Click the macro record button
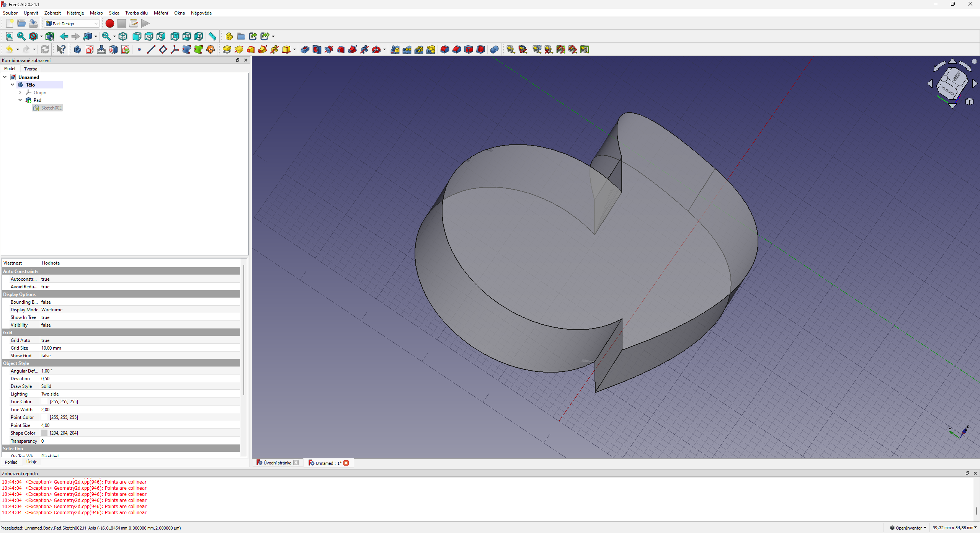The image size is (980, 533). tap(109, 23)
